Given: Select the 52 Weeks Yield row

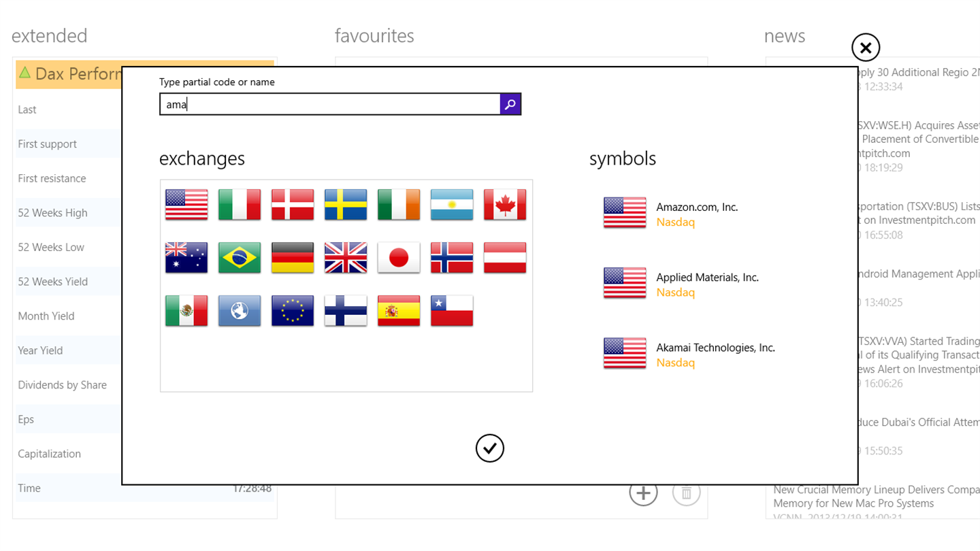Looking at the screenshot, I should tap(69, 282).
